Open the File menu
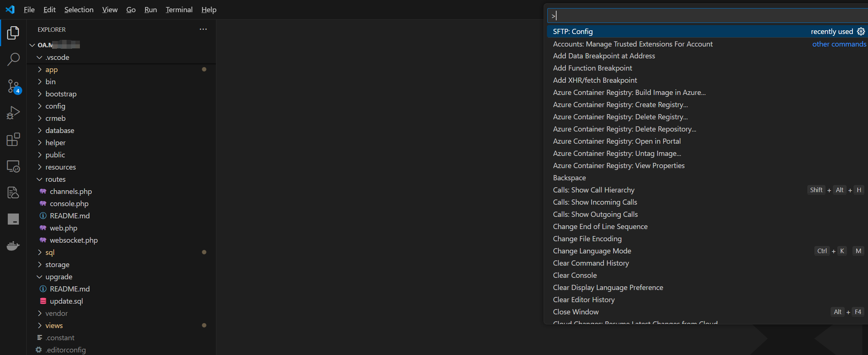The height and width of the screenshot is (355, 868). point(29,10)
